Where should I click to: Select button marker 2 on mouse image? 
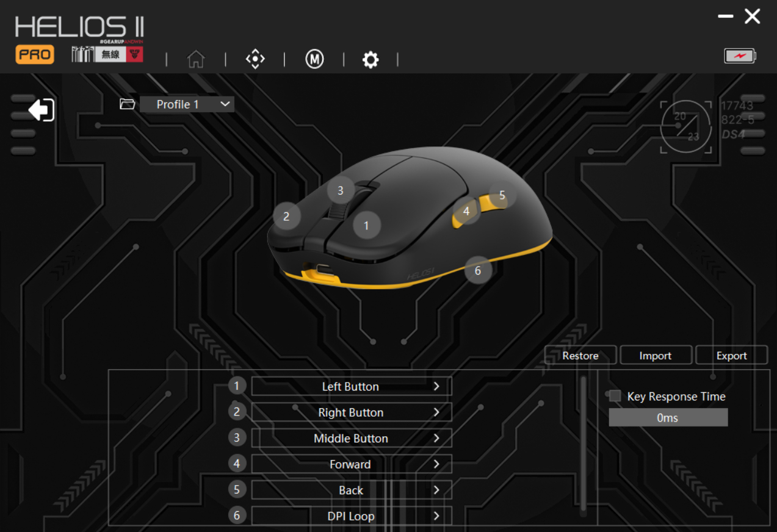286,215
